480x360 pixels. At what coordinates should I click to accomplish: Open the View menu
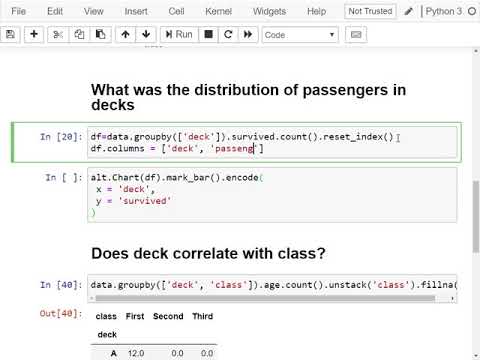point(93,11)
